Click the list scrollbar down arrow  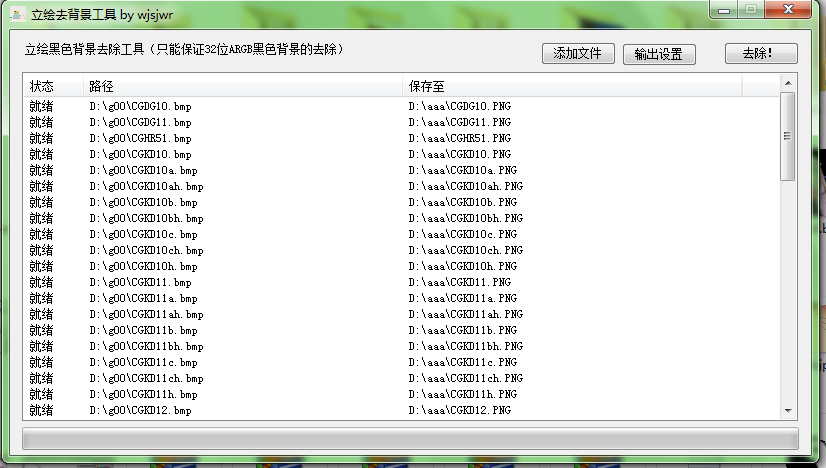point(788,411)
